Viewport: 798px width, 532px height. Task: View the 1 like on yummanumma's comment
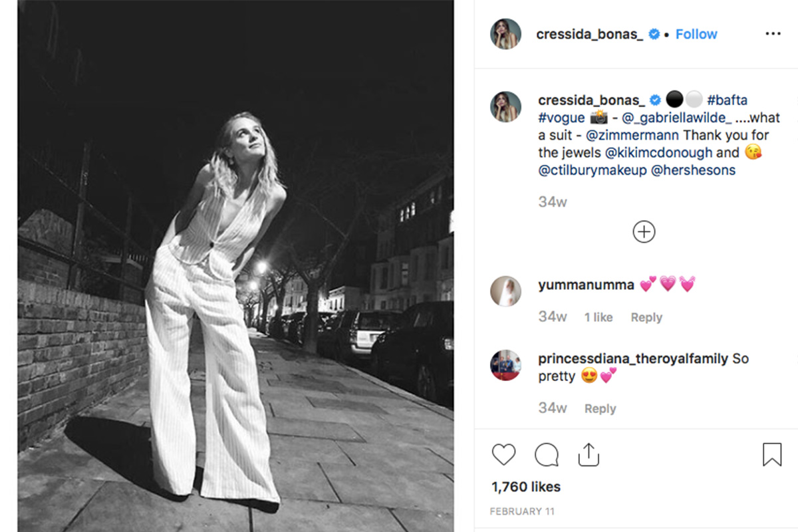(598, 317)
